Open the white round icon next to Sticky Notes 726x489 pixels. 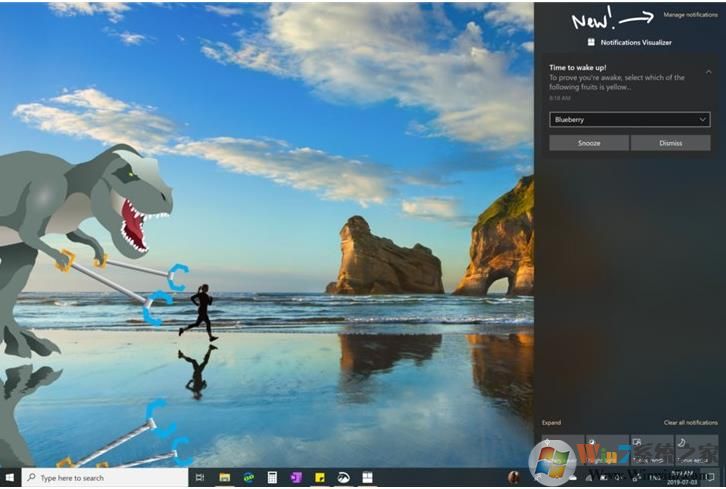(x=343, y=477)
